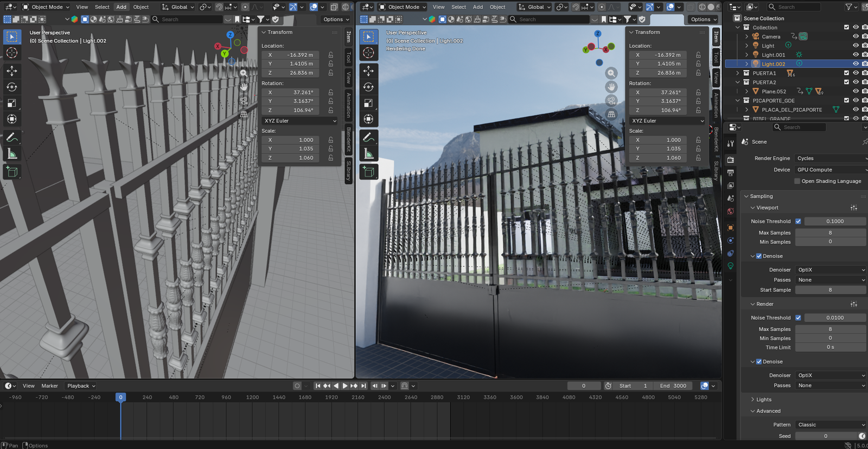
Task: Click zoom icon in right viewport
Action: pos(611,73)
